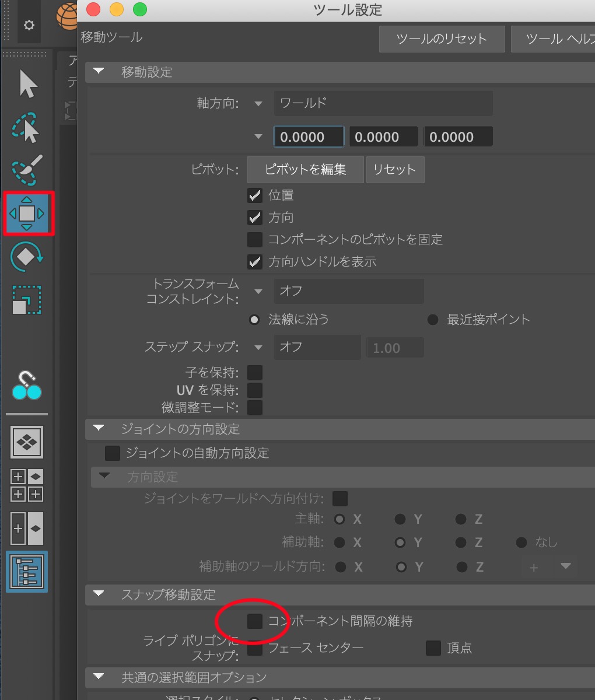The width and height of the screenshot is (595, 700).
Task: Open the arrow menu beside coordinate fields
Action: 258,137
